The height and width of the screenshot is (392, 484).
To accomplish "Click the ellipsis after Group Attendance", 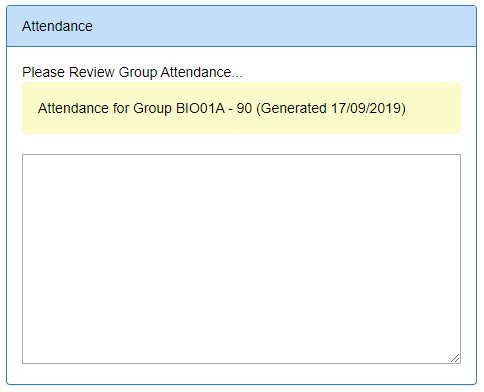I will click(237, 76).
